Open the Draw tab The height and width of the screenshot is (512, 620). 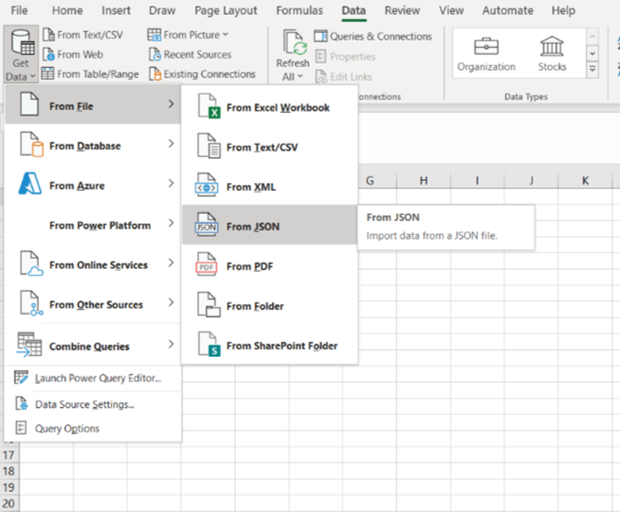tap(162, 11)
